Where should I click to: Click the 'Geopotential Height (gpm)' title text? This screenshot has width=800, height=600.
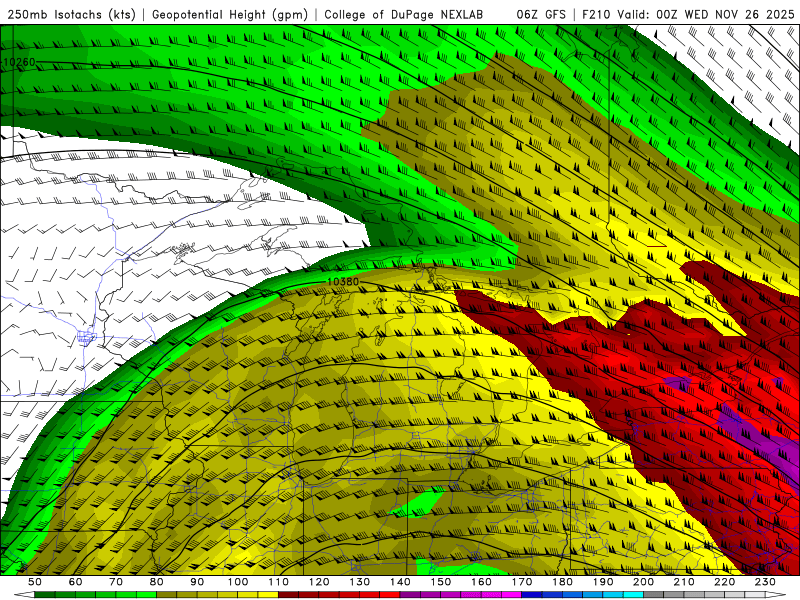click(x=230, y=15)
